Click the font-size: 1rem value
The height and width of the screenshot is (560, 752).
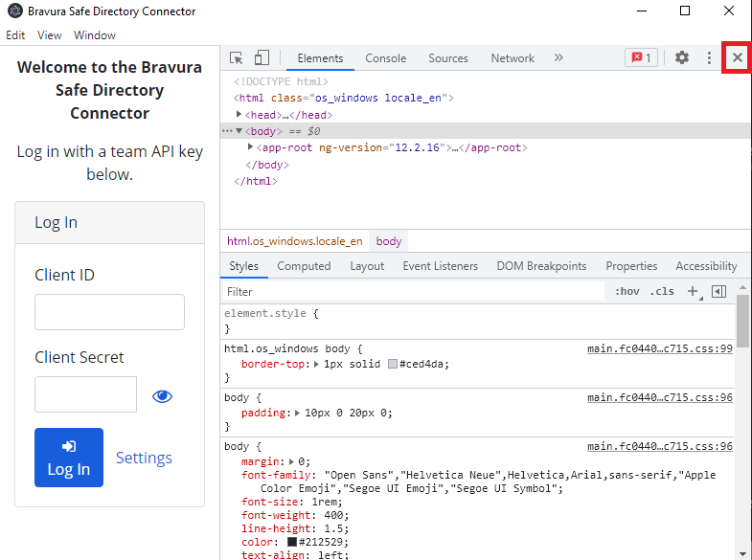click(326, 502)
